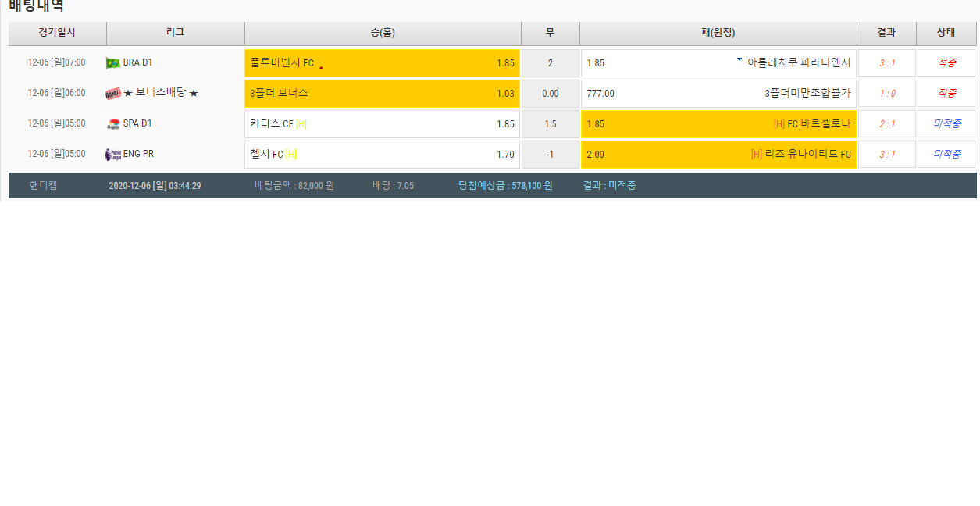Screen dimensions: 980x506
Task: Click the ENG PR Premier League icon
Action: coord(113,155)
